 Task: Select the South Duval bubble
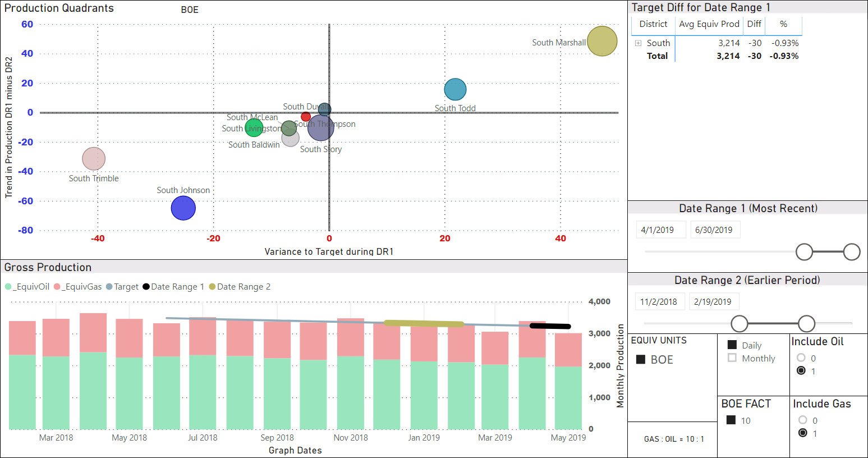(x=324, y=109)
